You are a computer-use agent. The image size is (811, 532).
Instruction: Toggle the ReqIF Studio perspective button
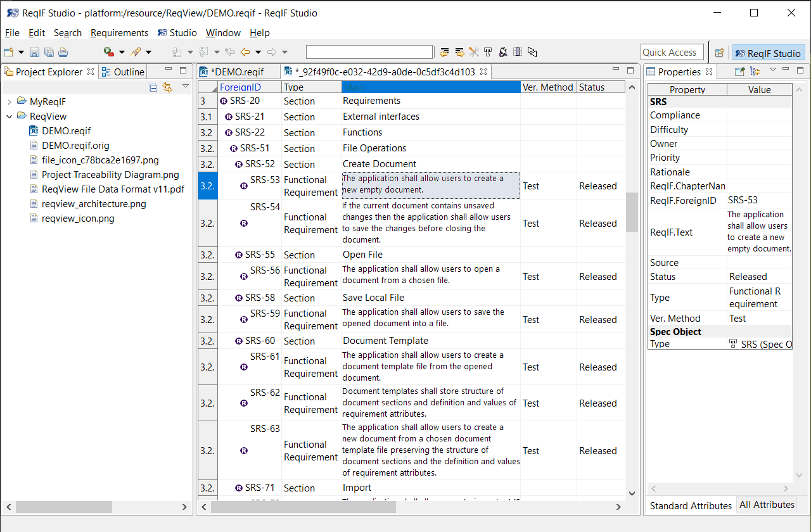pos(768,53)
